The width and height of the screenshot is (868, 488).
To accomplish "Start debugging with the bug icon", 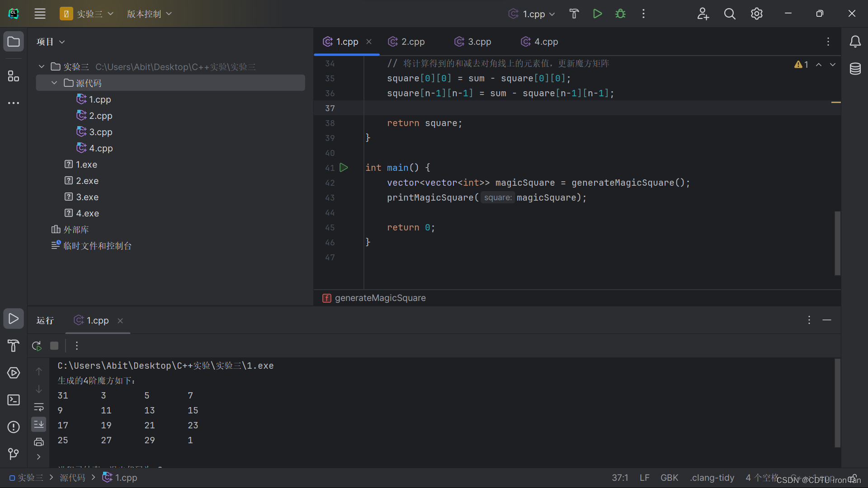I will (620, 14).
